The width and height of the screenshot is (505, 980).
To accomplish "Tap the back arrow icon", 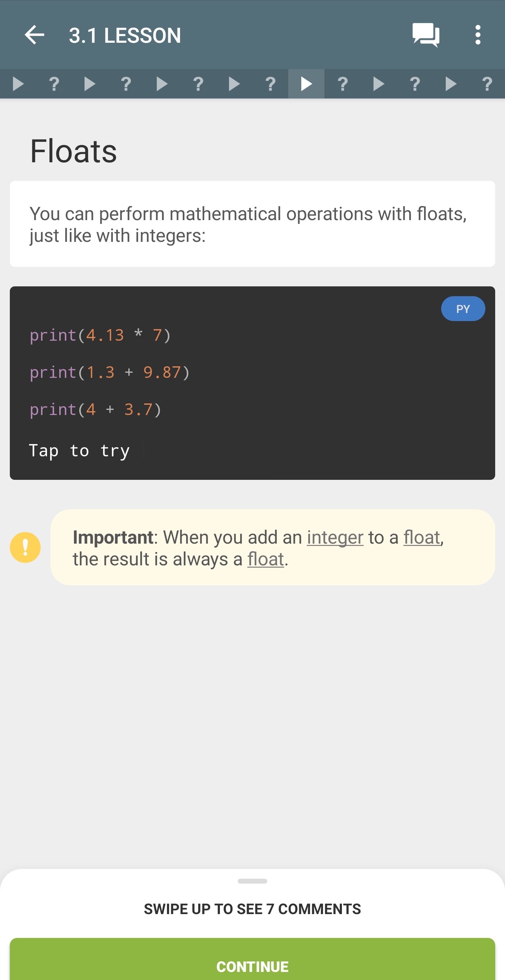I will point(34,35).
